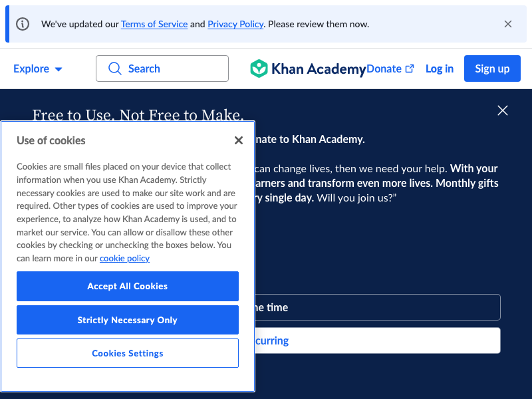Expand the Explore dropdown menu
The width and height of the screenshot is (532, 399).
point(31,68)
